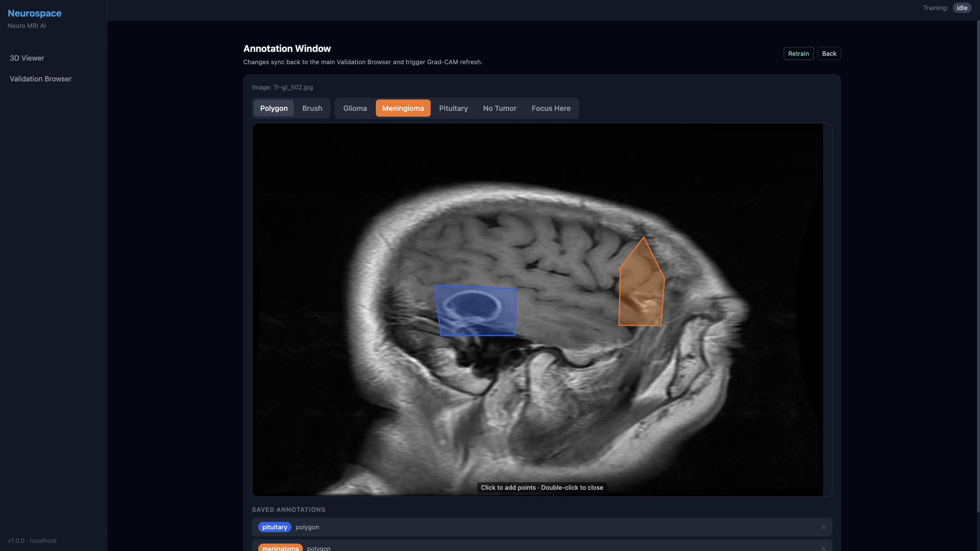Go Back from annotation window
The width and height of the screenshot is (980, 551).
829,53
